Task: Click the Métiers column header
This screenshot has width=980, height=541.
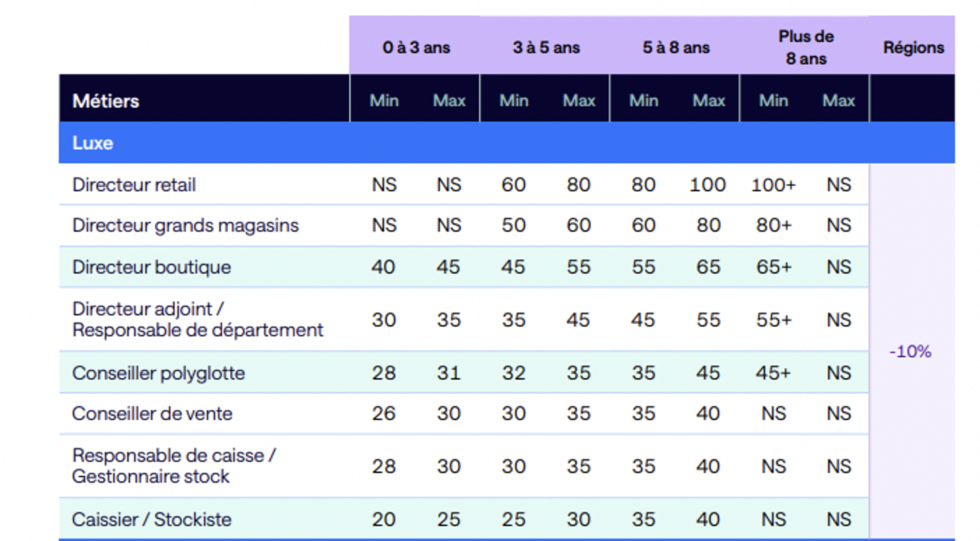Action: [x=106, y=101]
